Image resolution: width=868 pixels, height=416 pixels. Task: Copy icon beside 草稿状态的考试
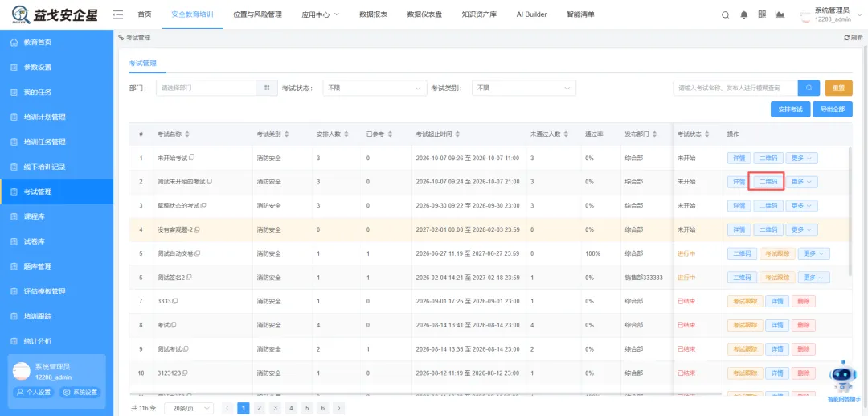tap(203, 205)
